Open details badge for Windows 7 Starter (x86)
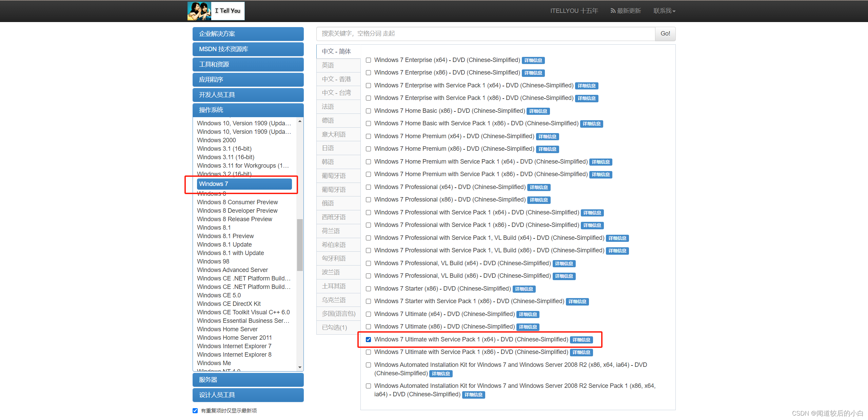Screen dimensions: 868x420 (x=524, y=289)
